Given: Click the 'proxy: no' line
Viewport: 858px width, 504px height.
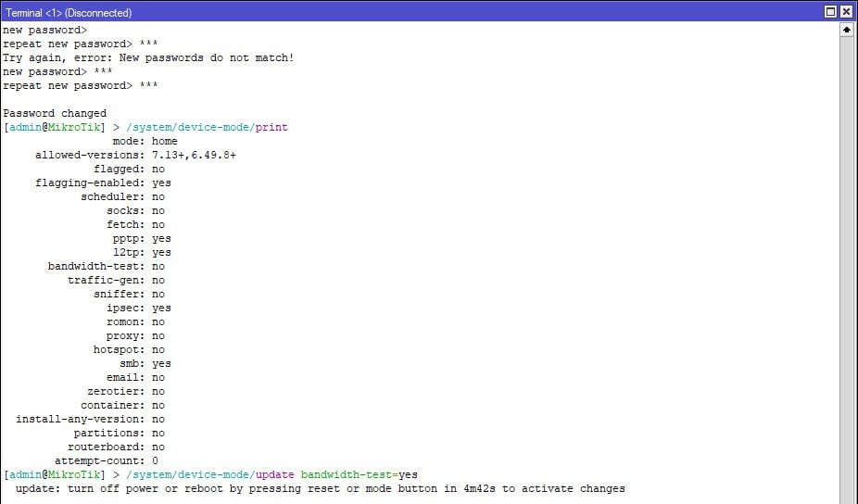Looking at the screenshot, I should click(x=135, y=336).
